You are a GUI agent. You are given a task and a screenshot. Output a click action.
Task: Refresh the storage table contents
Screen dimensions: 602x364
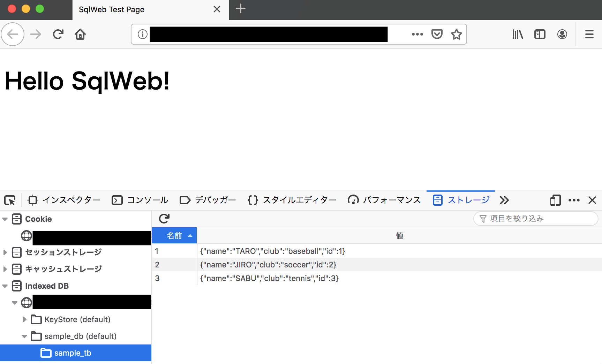click(164, 219)
